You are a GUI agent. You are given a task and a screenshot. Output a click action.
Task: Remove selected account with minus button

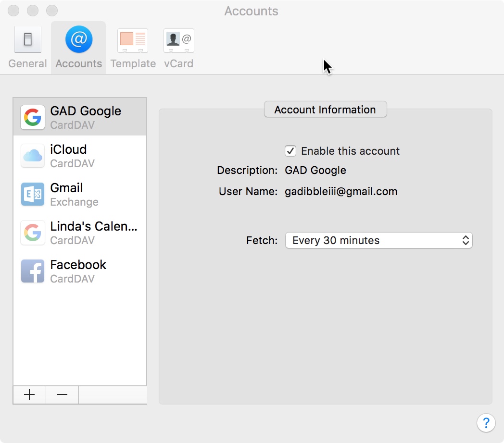[x=62, y=394]
